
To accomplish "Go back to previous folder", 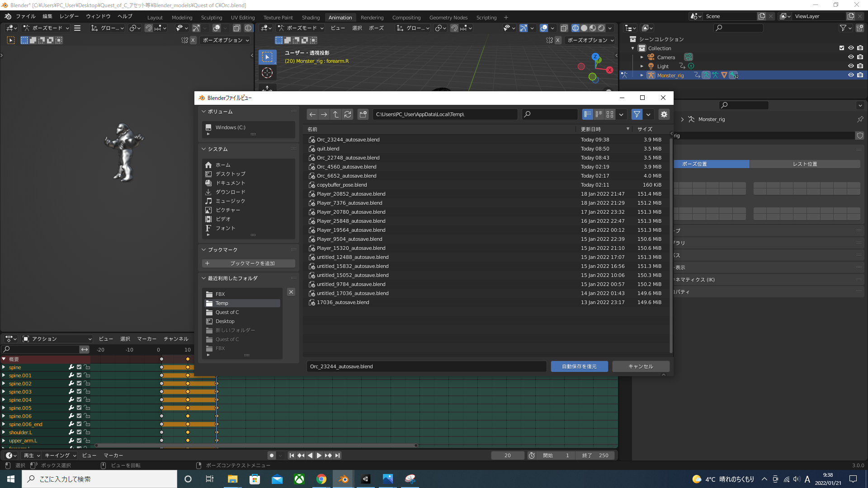I will (x=312, y=114).
